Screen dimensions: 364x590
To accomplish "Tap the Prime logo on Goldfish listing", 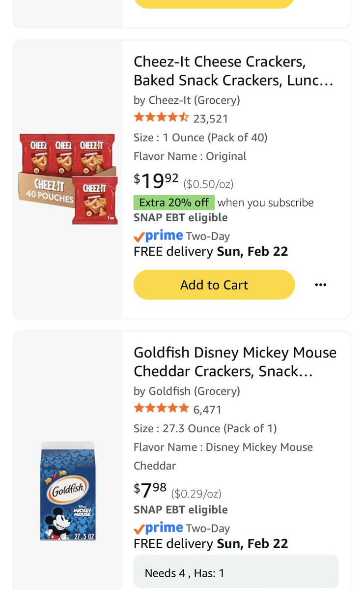I will pos(158,528).
